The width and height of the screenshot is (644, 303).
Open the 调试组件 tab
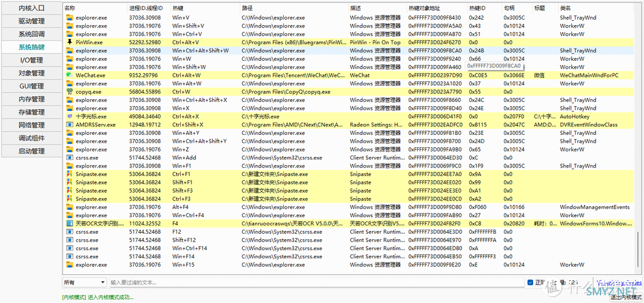pos(32,138)
